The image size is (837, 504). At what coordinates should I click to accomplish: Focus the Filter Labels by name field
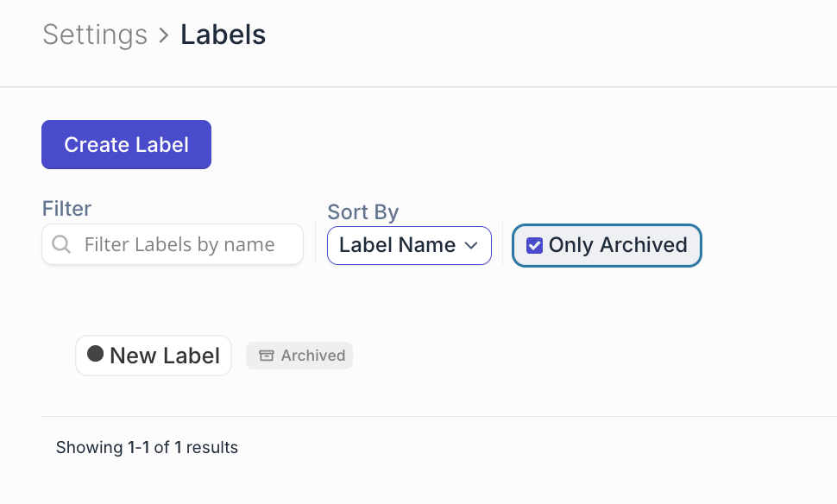[179, 245]
